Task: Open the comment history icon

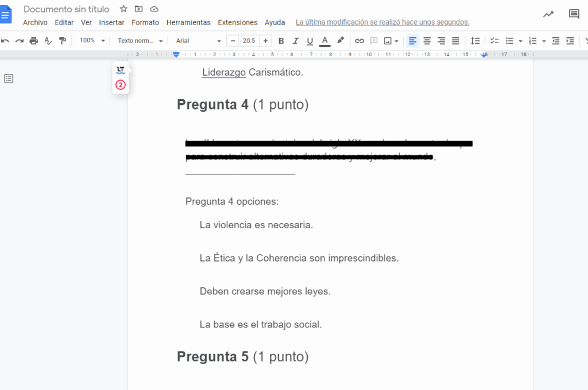Action: click(574, 14)
